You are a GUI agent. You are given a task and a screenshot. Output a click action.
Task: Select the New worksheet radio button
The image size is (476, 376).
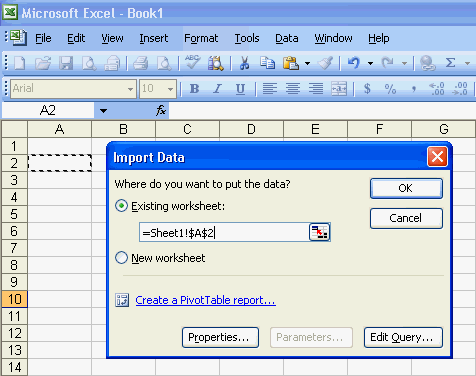coord(121,258)
